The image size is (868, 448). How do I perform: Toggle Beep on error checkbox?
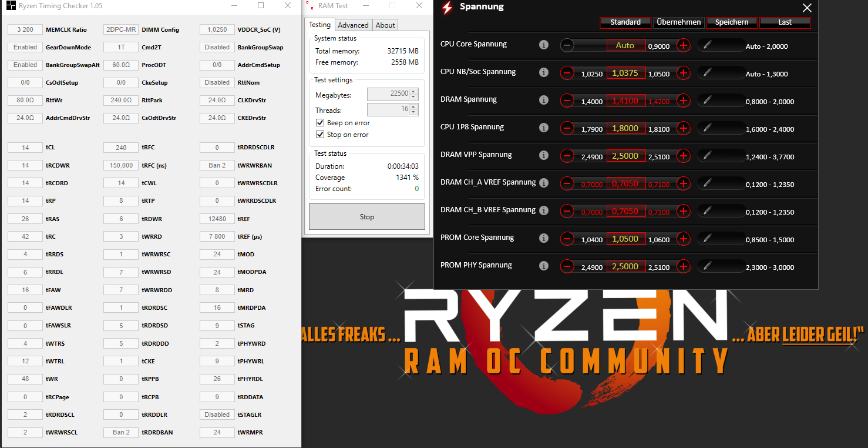(320, 123)
